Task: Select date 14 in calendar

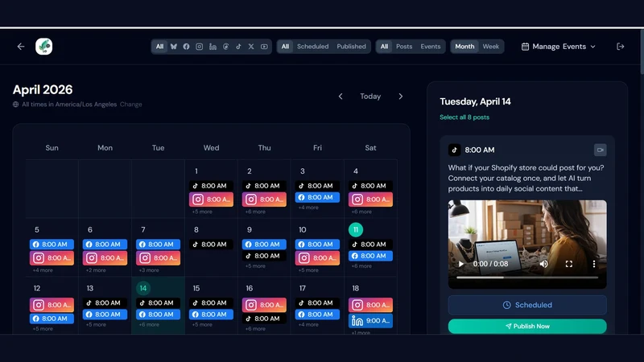Action: [143, 288]
